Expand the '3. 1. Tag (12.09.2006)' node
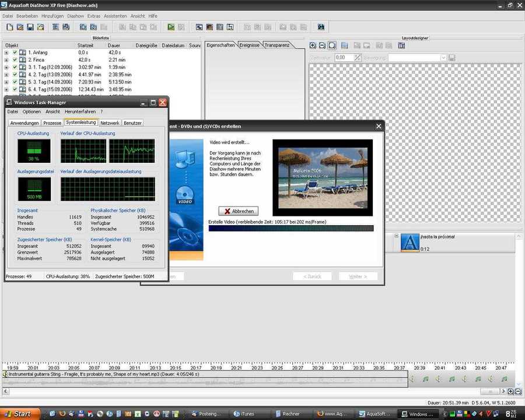This screenshot has width=525, height=420. click(x=6, y=67)
